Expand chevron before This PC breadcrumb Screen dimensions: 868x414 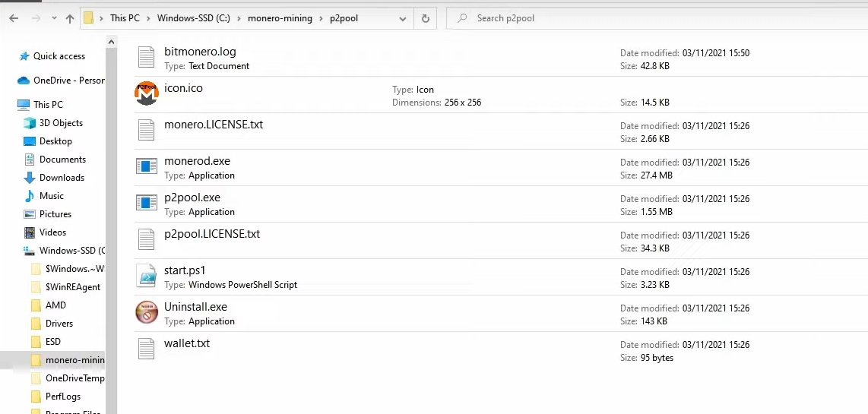coord(102,18)
